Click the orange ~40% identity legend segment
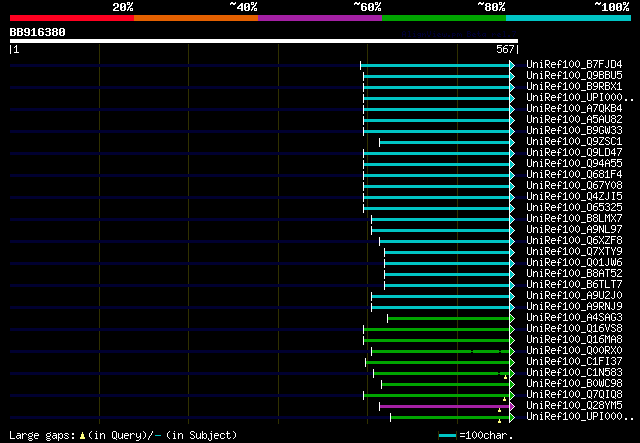 196,18
